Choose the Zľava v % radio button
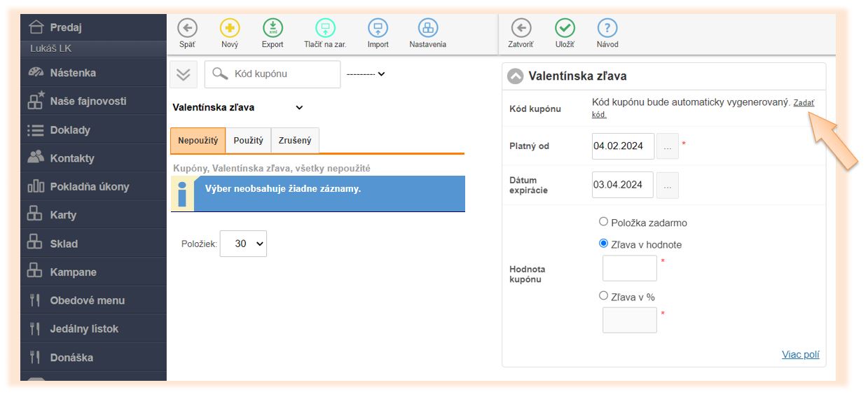The height and width of the screenshot is (399, 868). (604, 296)
